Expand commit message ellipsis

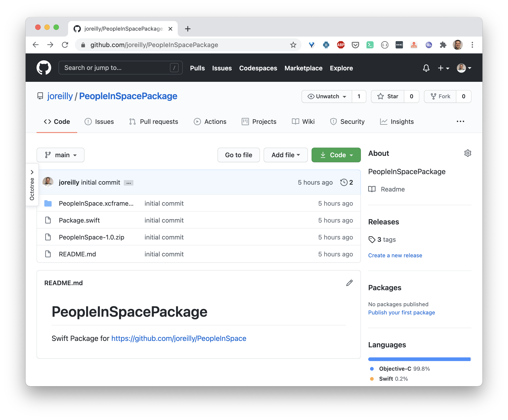[128, 183]
